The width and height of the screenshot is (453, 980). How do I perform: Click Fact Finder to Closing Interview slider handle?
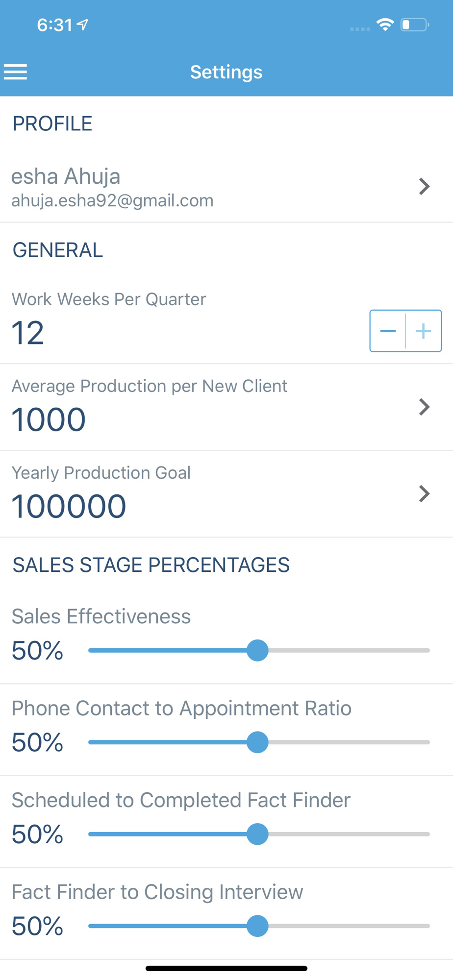click(257, 926)
